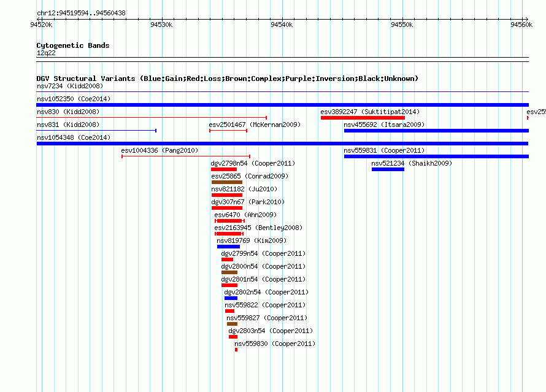Open dgv2798n54 (Cooper2011) variant

[x=253, y=163]
